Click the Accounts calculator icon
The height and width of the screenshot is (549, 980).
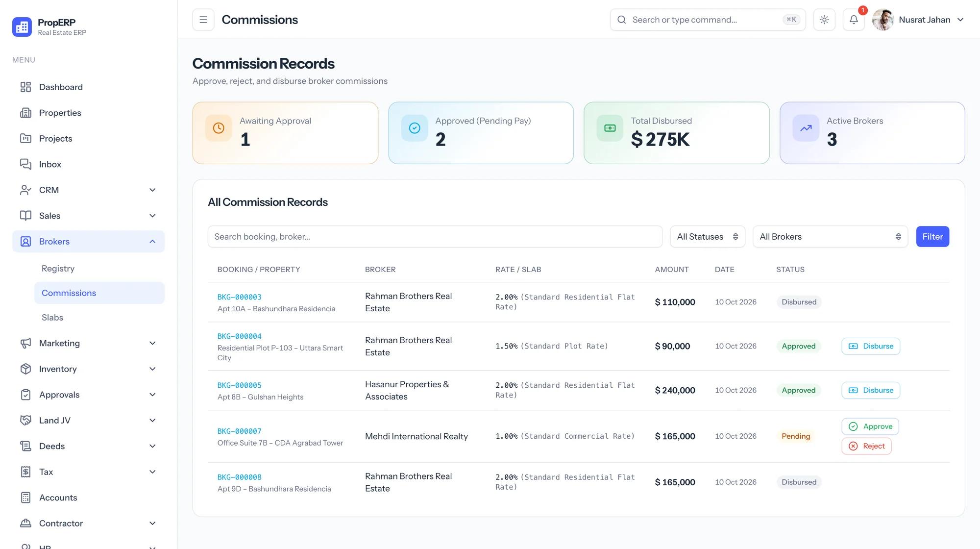pyautogui.click(x=25, y=498)
